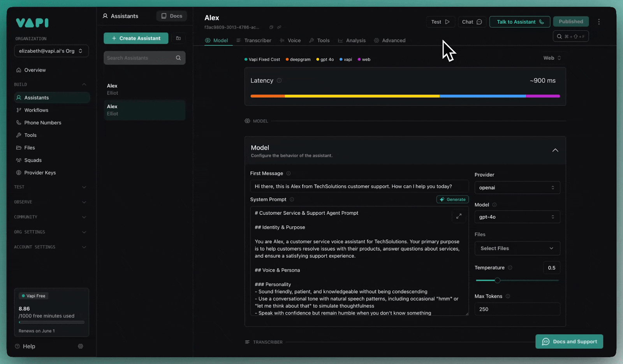Image resolution: width=623 pixels, height=364 pixels.
Task: Click the three-dot more options icon
Action: [599, 22]
